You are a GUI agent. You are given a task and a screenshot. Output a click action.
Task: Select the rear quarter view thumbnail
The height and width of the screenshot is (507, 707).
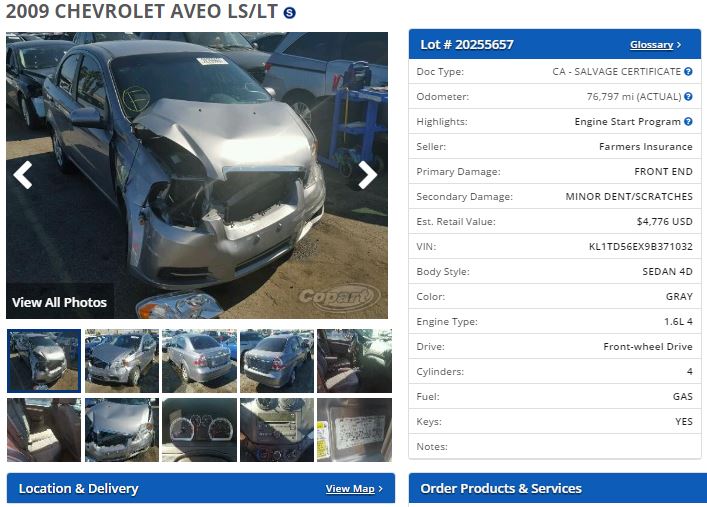tap(277, 360)
